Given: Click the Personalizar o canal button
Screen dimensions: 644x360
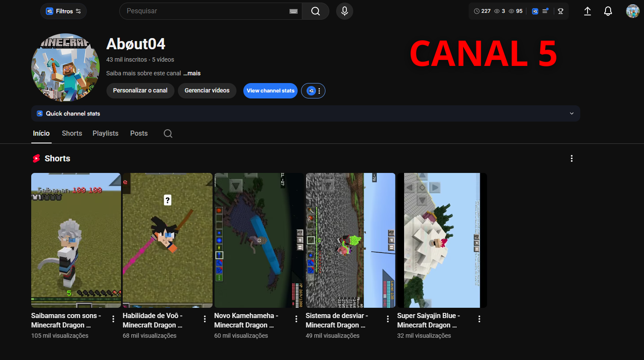Looking at the screenshot, I should click(x=140, y=91).
